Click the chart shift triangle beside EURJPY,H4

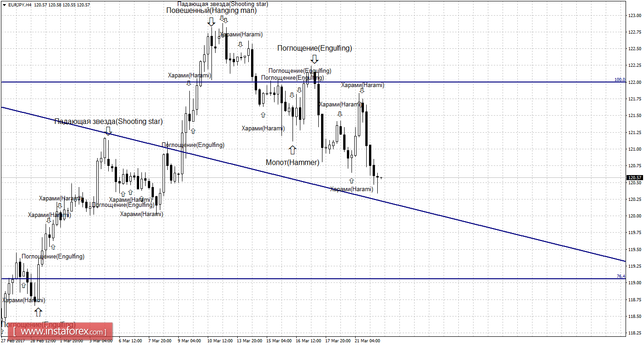[4, 5]
